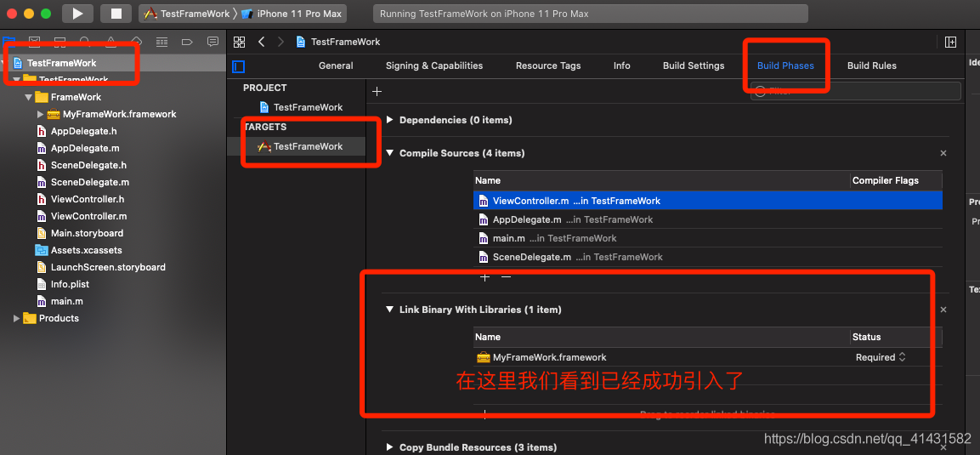Viewport: 980px width, 455px height.
Task: Select ViewController.m row in Compile Sources
Action: coord(707,201)
